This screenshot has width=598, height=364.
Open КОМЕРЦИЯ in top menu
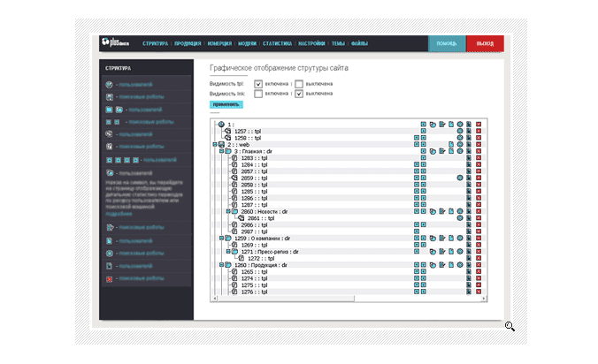click(x=219, y=44)
